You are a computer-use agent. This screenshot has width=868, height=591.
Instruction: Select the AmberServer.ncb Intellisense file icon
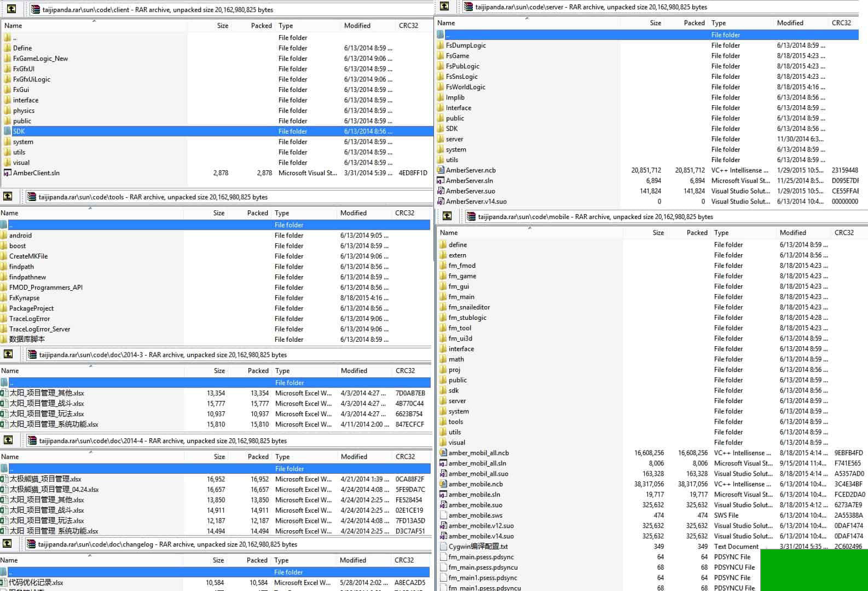pyautogui.click(x=441, y=170)
